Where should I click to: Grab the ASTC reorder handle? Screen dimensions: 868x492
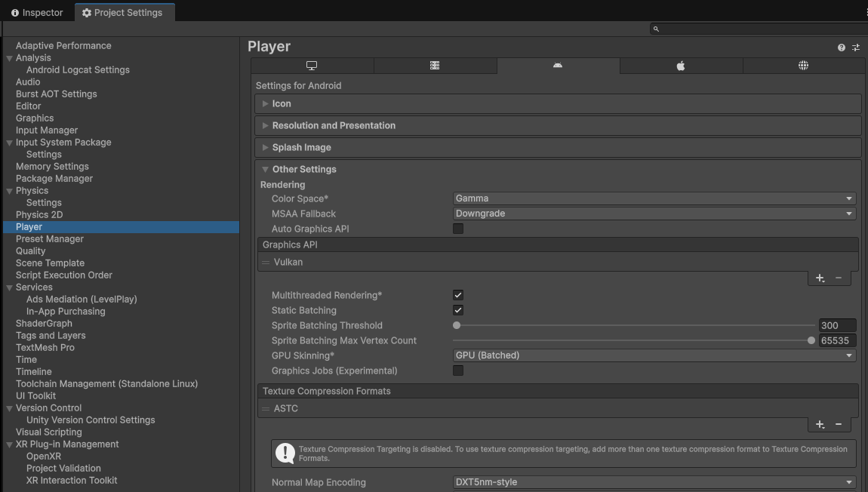pos(266,408)
